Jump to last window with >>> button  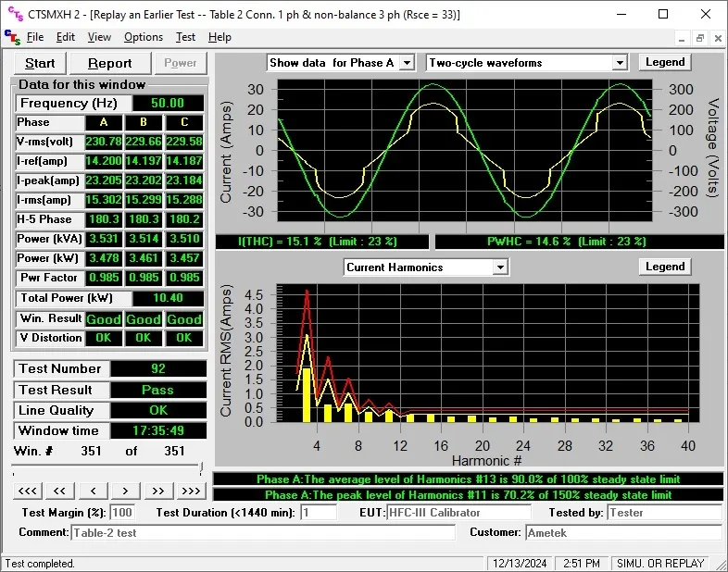[x=191, y=491]
